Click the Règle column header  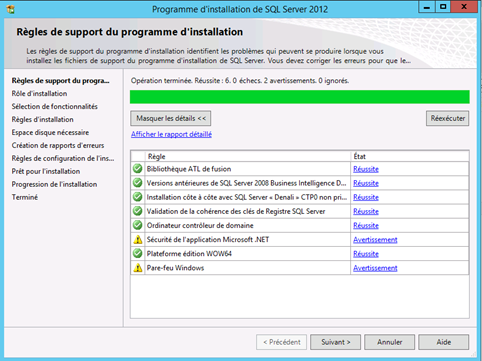tap(248, 156)
